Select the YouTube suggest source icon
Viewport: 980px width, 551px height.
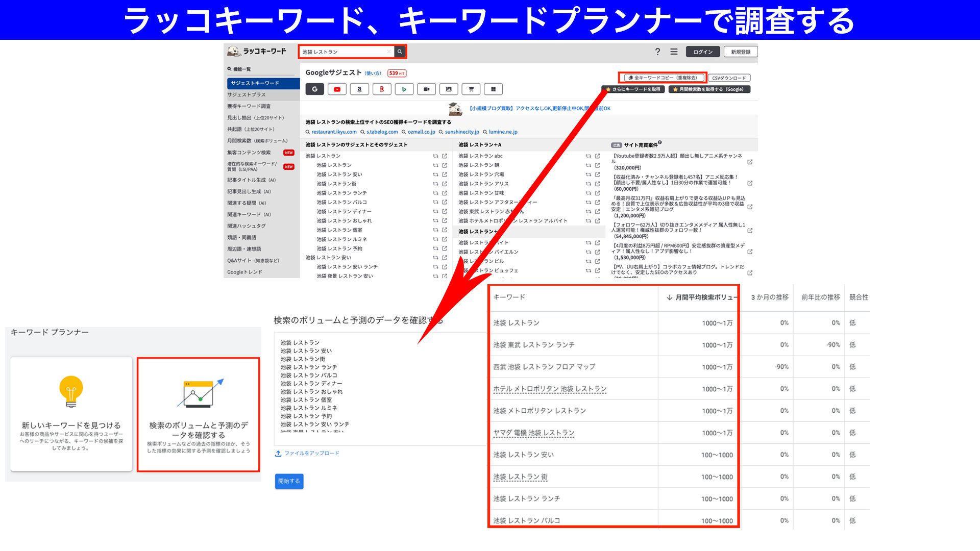tap(337, 89)
